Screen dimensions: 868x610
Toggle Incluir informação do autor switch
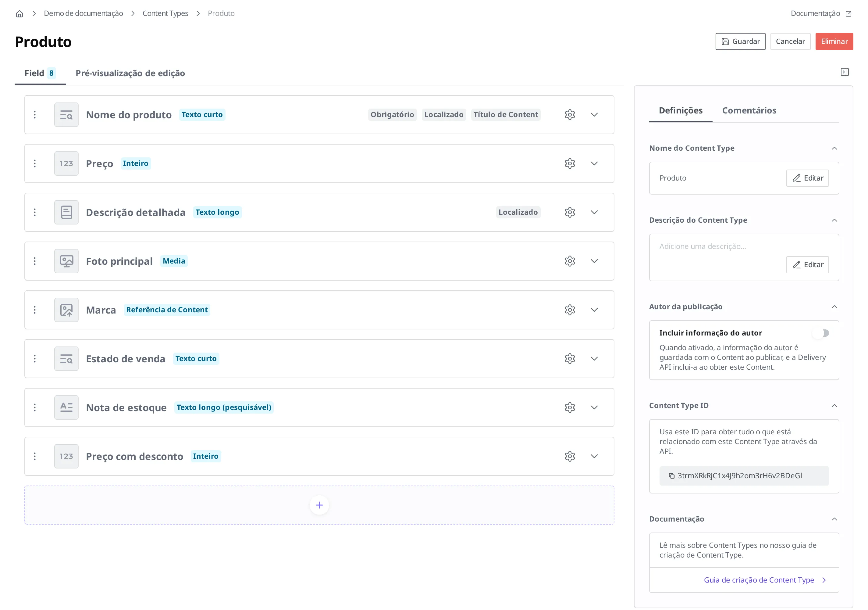pyautogui.click(x=821, y=333)
